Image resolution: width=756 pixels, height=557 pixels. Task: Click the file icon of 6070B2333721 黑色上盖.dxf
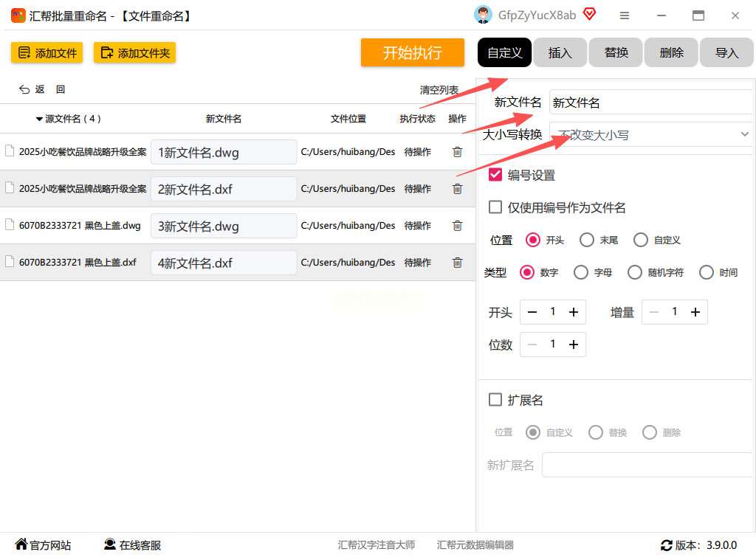coord(9,262)
